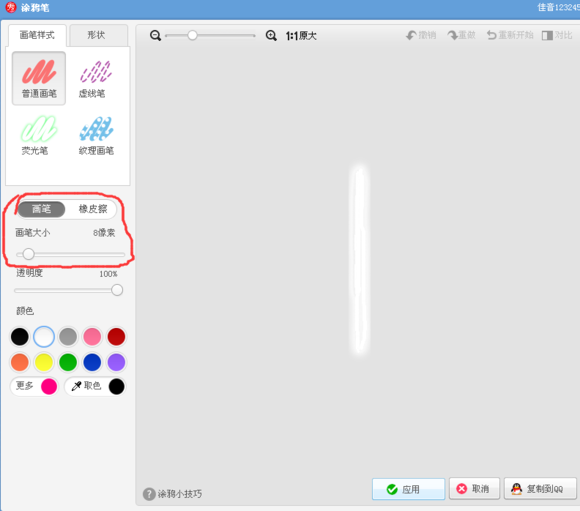Pick the gray color swatch
Image resolution: width=580 pixels, height=511 pixels.
pyautogui.click(x=68, y=337)
